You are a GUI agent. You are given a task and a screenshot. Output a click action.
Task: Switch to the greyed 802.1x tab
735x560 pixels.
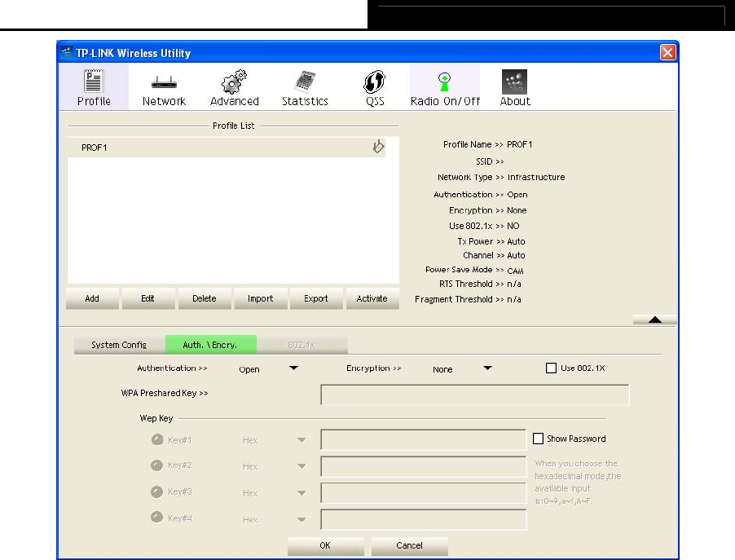pos(301,345)
